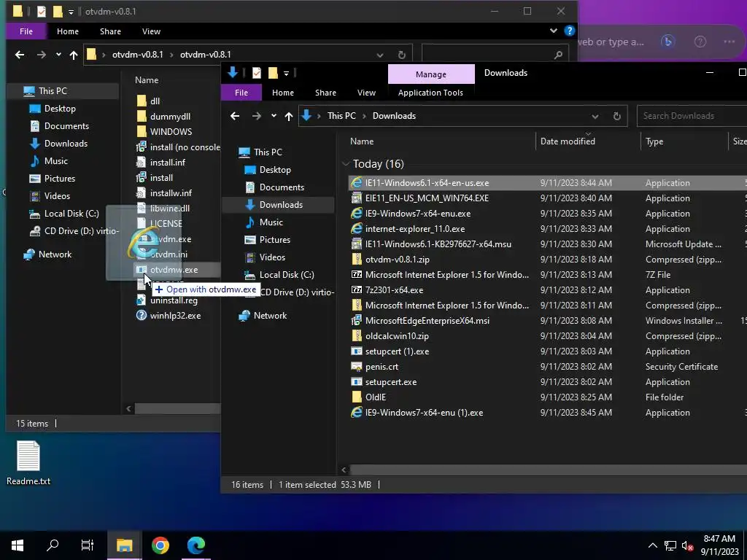Open help in the otvdm window
Screen dimensions: 747x560
pyautogui.click(x=569, y=31)
